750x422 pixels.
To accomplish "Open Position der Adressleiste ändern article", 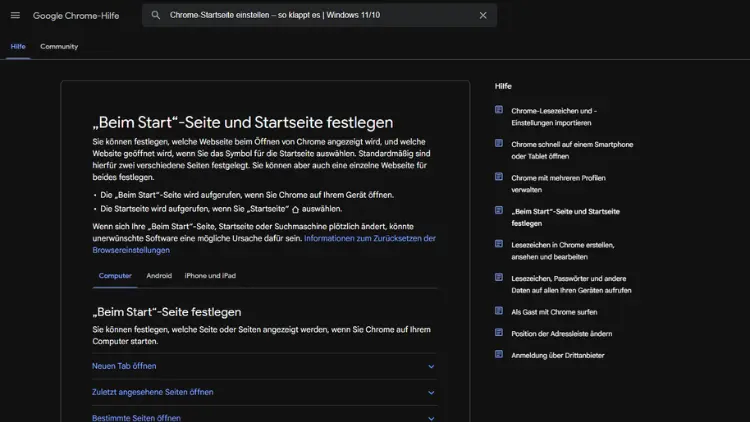I will (562, 333).
